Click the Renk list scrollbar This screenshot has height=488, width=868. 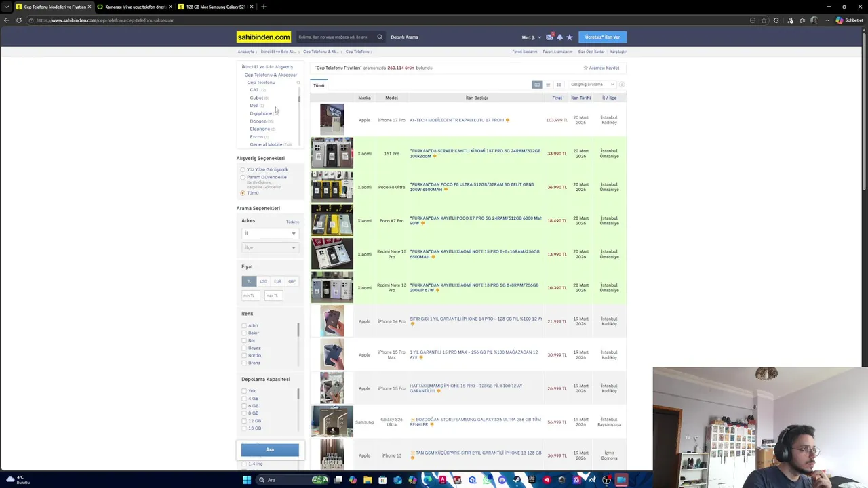[298, 330]
